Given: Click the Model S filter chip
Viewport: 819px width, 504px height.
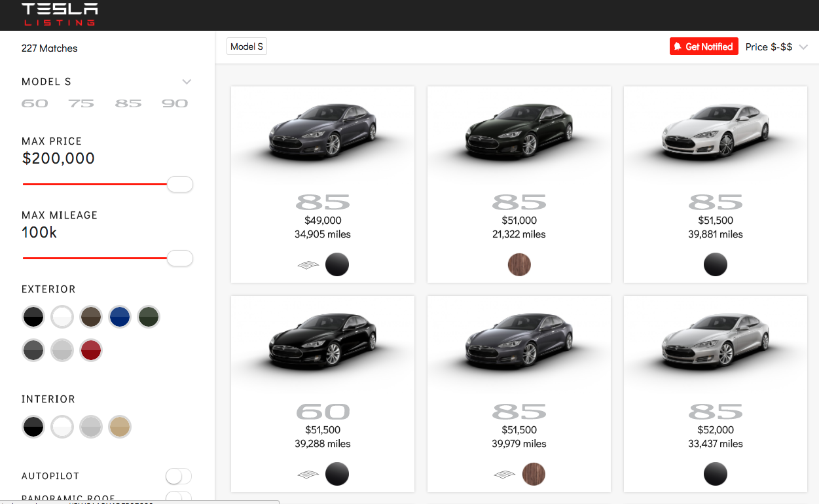Looking at the screenshot, I should pyautogui.click(x=246, y=46).
